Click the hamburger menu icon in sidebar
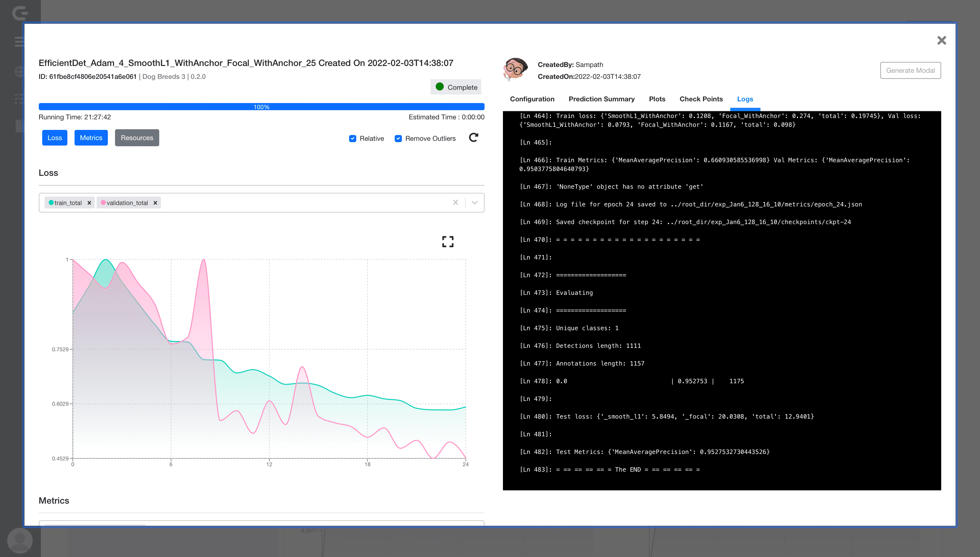980x557 pixels. click(19, 41)
